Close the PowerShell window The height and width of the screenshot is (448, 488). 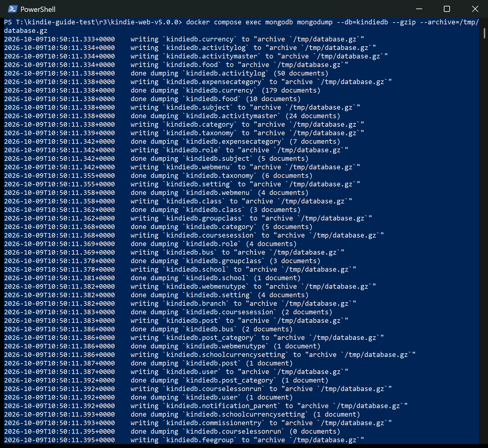(x=475, y=9)
